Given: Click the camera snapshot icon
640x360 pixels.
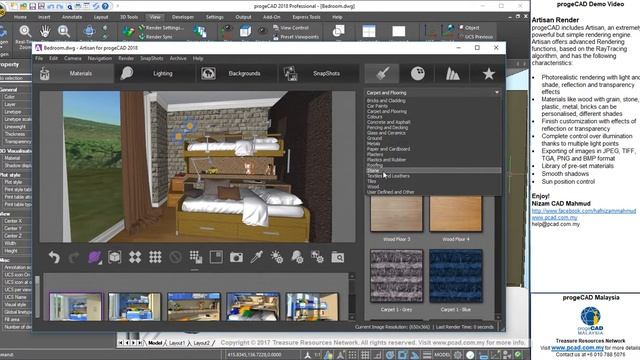Looking at the screenshot, I should (x=236, y=257).
